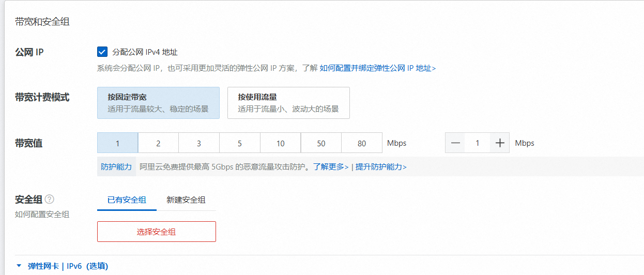Select 1 Mbps bandwidth preset

(x=117, y=143)
